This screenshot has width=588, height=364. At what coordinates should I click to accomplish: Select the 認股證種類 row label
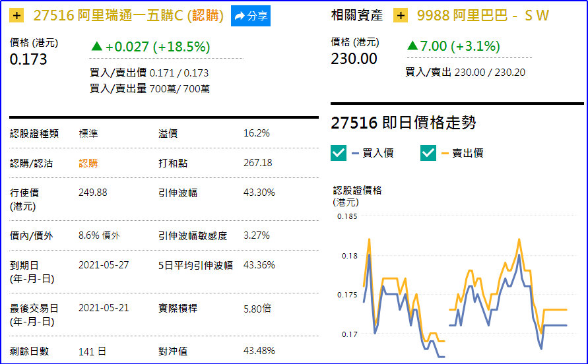[34, 133]
